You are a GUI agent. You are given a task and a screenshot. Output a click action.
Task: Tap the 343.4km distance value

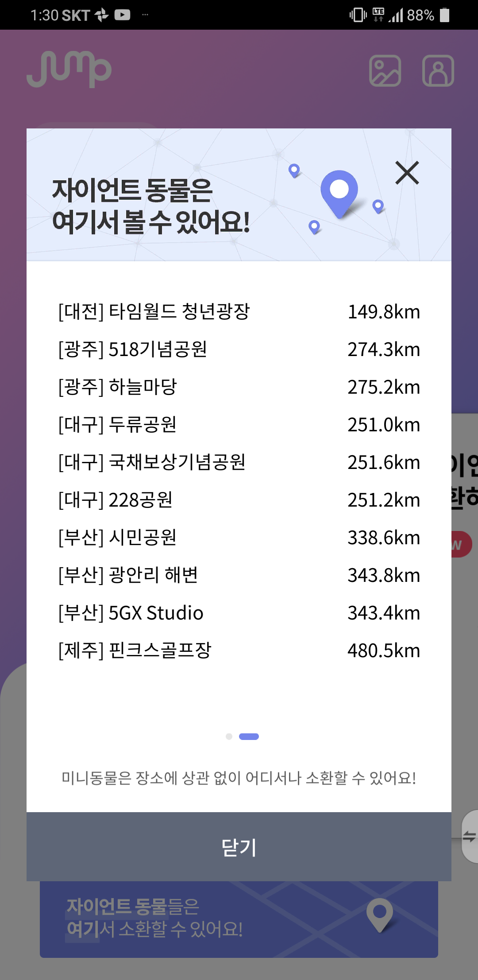click(384, 613)
